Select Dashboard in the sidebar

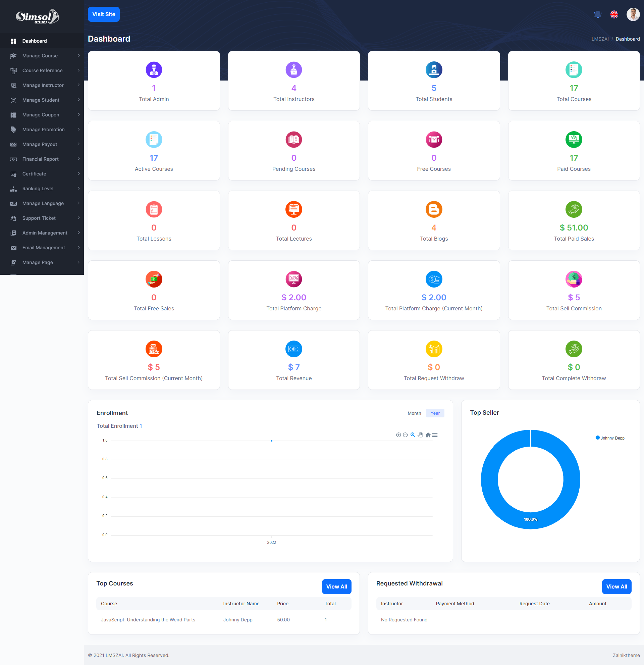coord(35,41)
